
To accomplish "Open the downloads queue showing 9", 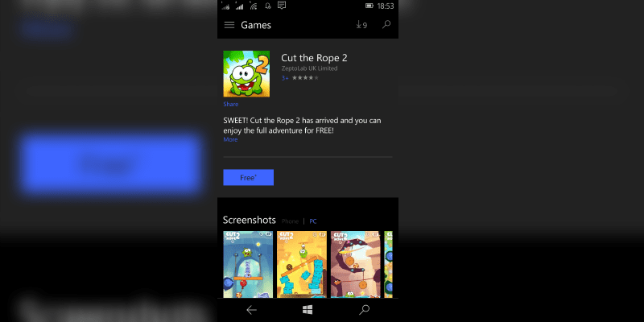I will 361,25.
